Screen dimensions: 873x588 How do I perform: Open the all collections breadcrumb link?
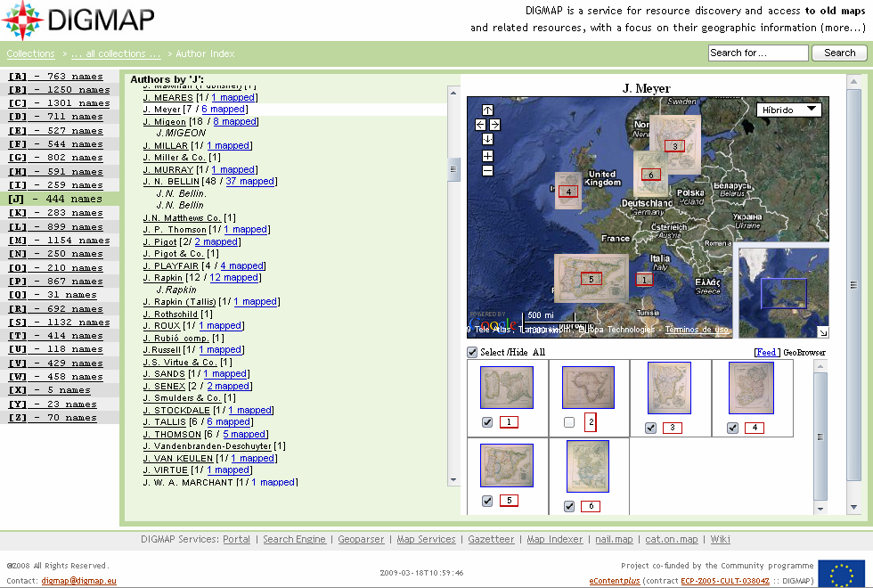point(115,53)
